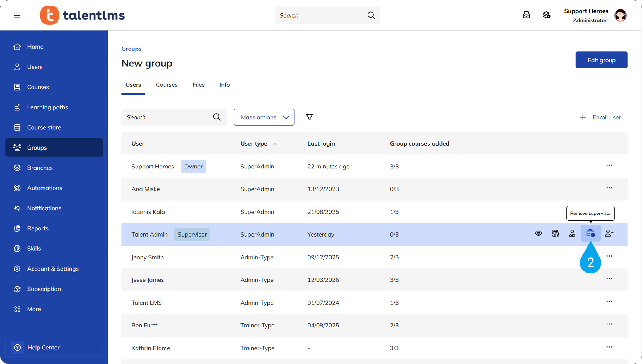Open the Help Center button
Image resolution: width=642 pixels, height=364 pixels.
[54, 348]
